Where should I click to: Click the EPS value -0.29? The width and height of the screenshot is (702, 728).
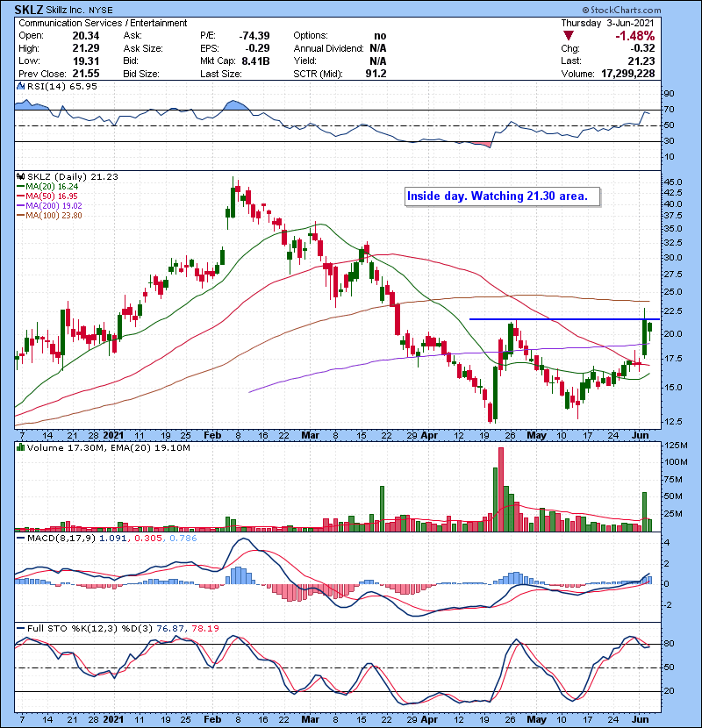[x=256, y=48]
